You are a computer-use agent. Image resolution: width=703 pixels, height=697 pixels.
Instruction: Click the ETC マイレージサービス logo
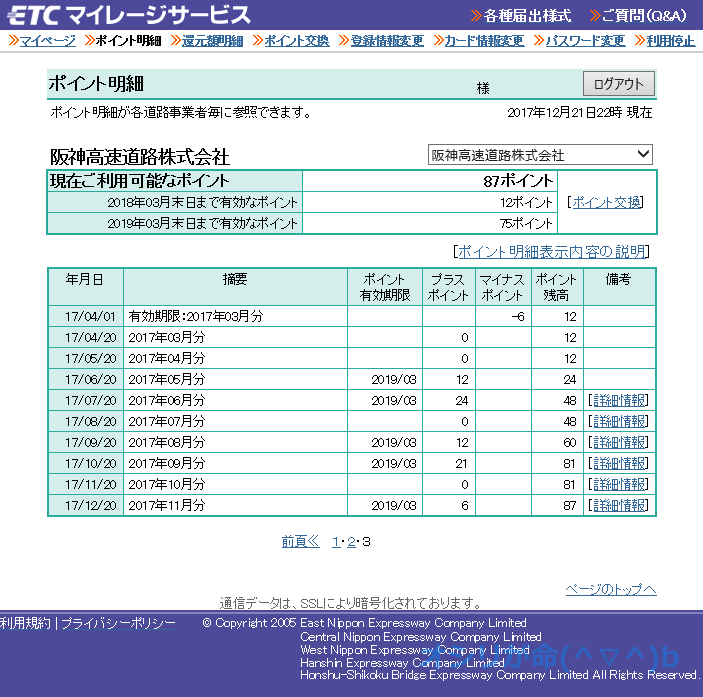pos(129,15)
